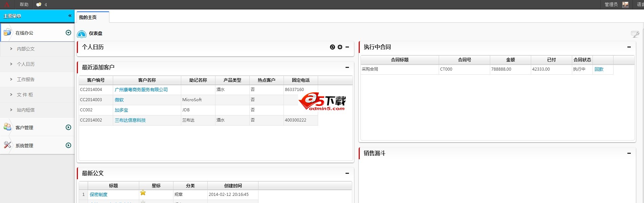This screenshot has width=644, height=203.
Task: Sort by 固定电话 column header
Action: click(x=301, y=80)
